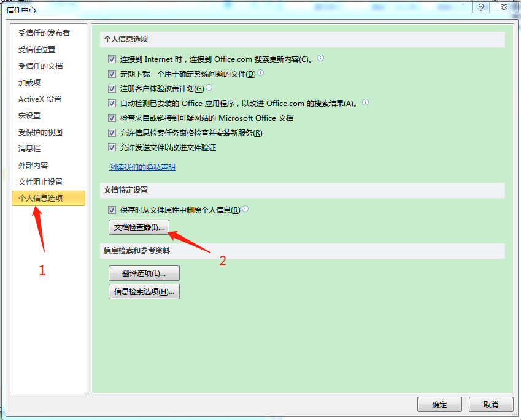Open the 受信任的发布者 category
This screenshot has height=420, width=521.
coord(44,33)
